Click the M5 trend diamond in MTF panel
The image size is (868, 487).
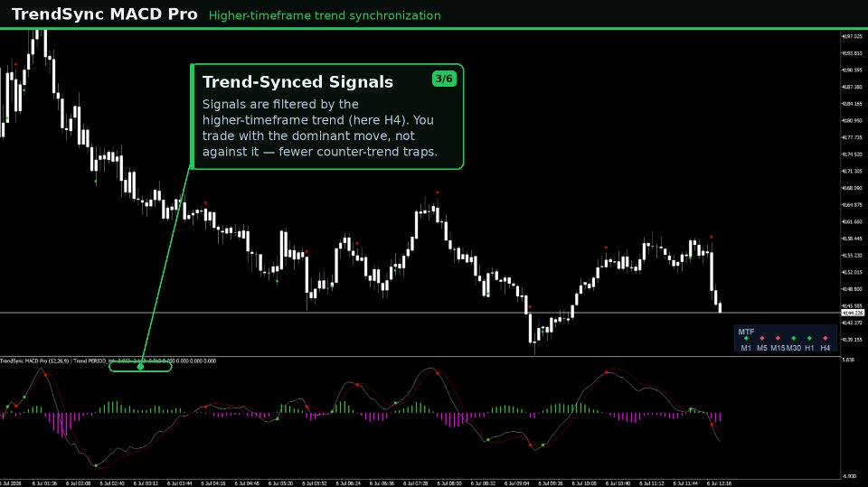tap(762, 338)
